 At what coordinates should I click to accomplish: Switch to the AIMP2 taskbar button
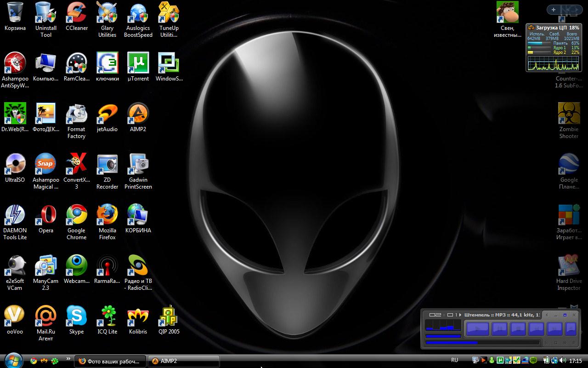click(184, 361)
